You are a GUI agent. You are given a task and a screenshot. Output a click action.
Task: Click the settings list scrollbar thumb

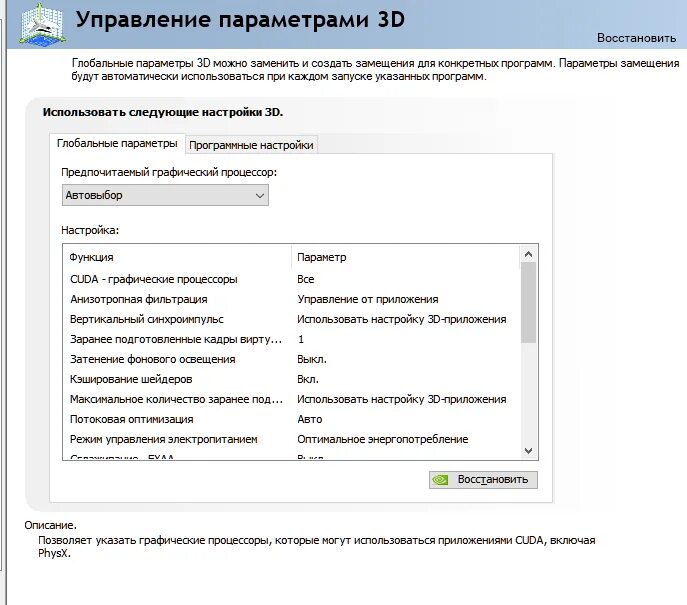[528, 302]
